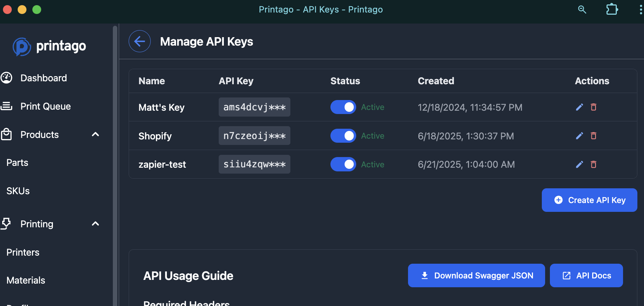Open the three-dot menu in title bar

point(641,9)
